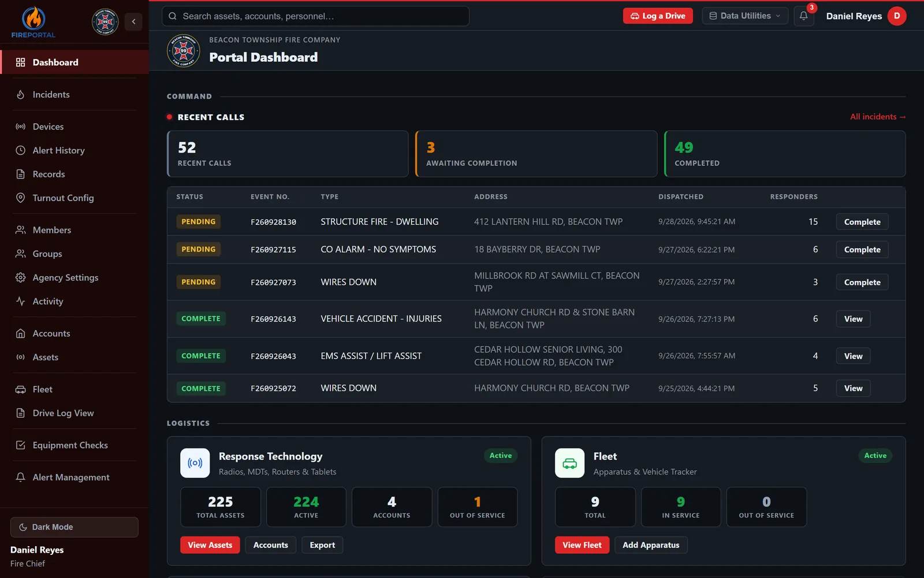
Task: Click the Fleet card vehicle icon tile
Action: [570, 463]
